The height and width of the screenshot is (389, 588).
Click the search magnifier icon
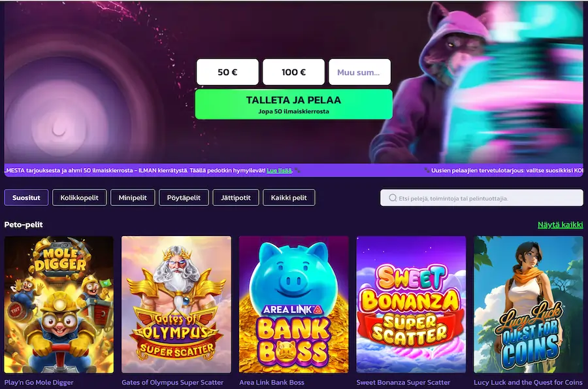[393, 198]
